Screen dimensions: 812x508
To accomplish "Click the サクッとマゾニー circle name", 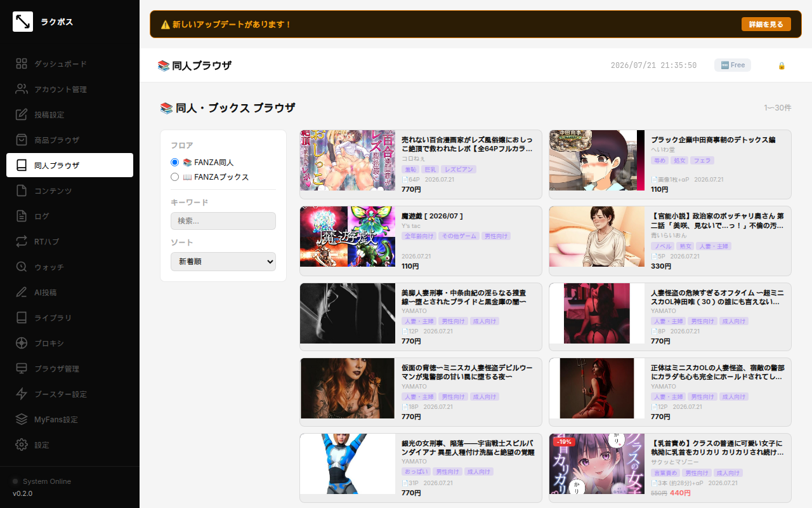I will pyautogui.click(x=675, y=462).
